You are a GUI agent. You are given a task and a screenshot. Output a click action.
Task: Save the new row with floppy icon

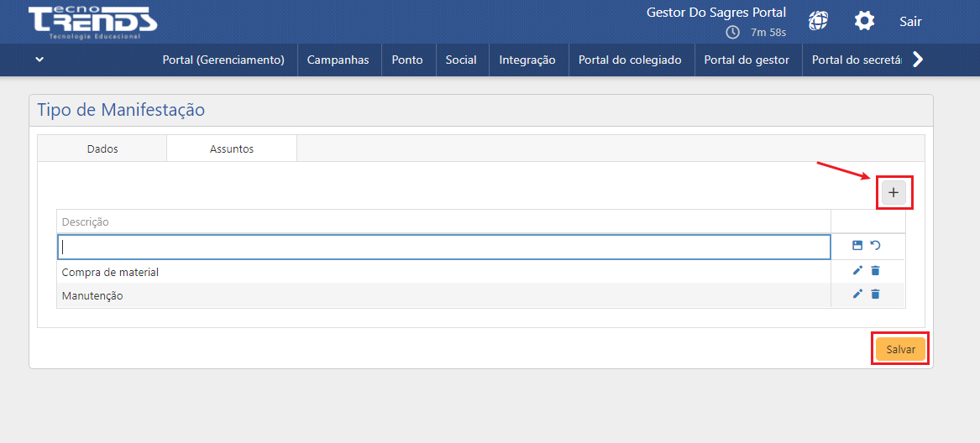pos(857,246)
